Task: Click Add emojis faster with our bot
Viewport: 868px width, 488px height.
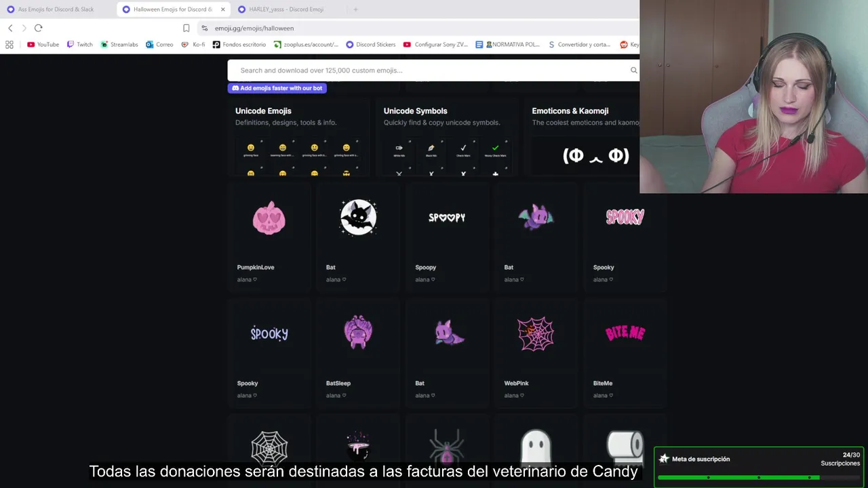Action: 277,88
